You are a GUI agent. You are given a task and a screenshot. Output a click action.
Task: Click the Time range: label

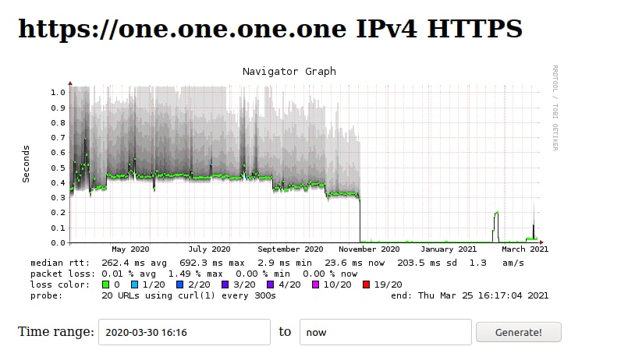pyautogui.click(x=56, y=331)
